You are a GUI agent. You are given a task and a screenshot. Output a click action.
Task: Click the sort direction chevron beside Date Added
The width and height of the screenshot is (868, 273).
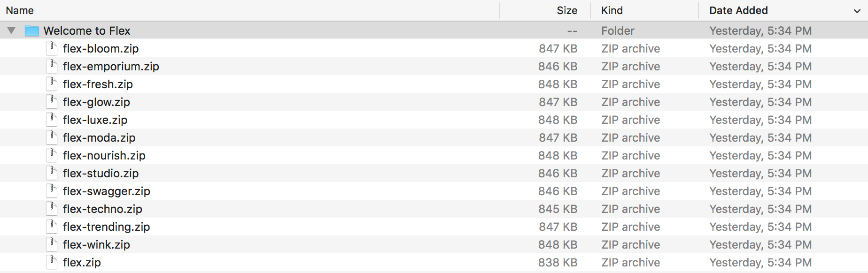click(x=857, y=10)
